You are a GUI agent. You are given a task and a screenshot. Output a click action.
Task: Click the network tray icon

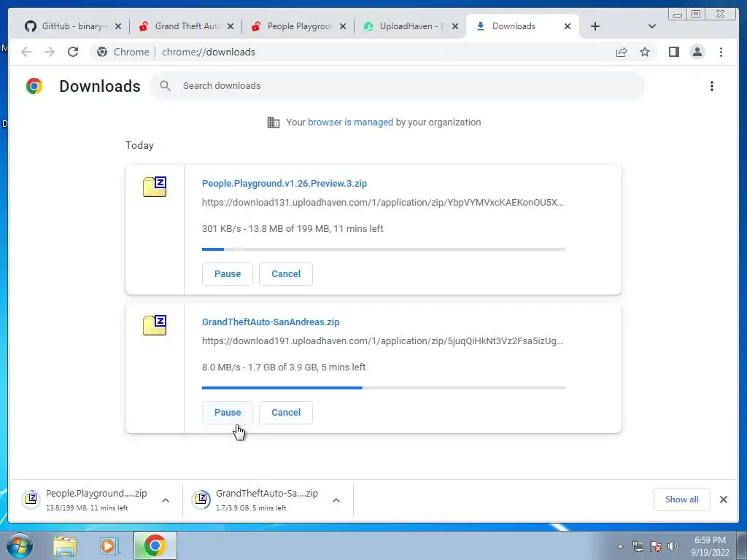pos(638,546)
